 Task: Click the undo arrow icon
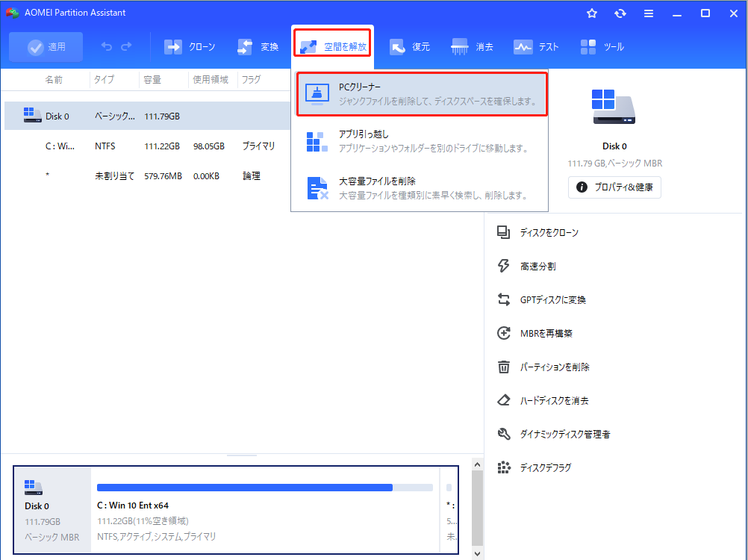[x=107, y=46]
